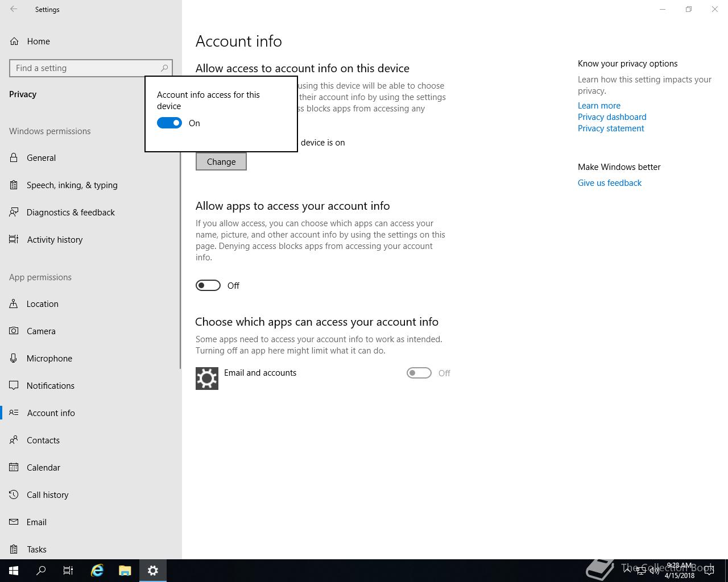Viewport: 728px width, 582px height.
Task: Enable Allow apps to access your account info
Action: [x=208, y=285]
